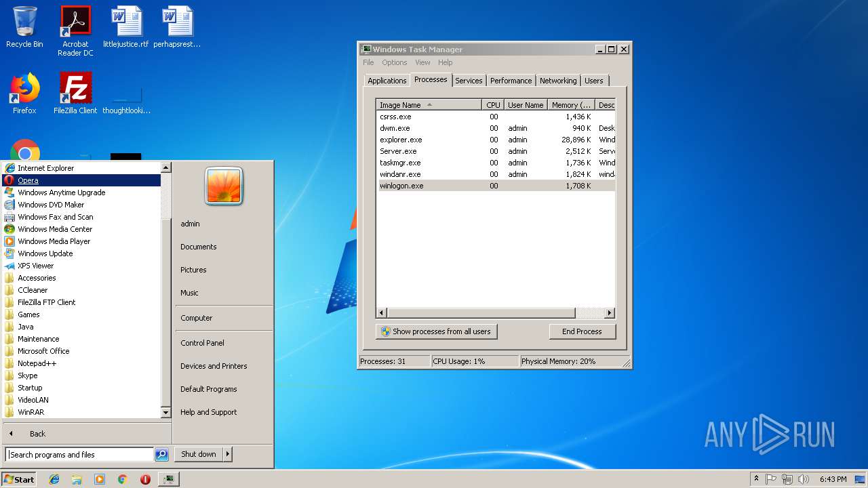The width and height of the screenshot is (868, 488).
Task: Click Internet Explorer icon on taskbar
Action: 54,479
